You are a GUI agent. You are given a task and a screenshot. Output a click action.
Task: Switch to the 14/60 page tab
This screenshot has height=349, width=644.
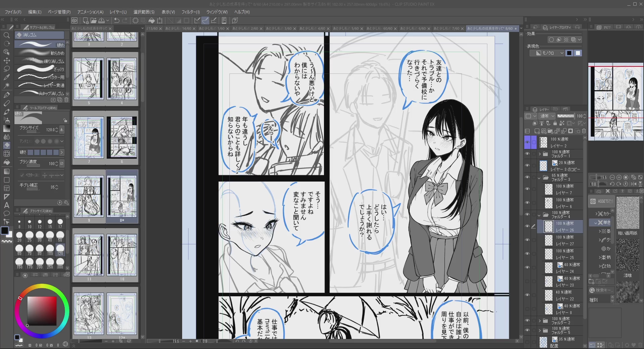click(x=178, y=29)
